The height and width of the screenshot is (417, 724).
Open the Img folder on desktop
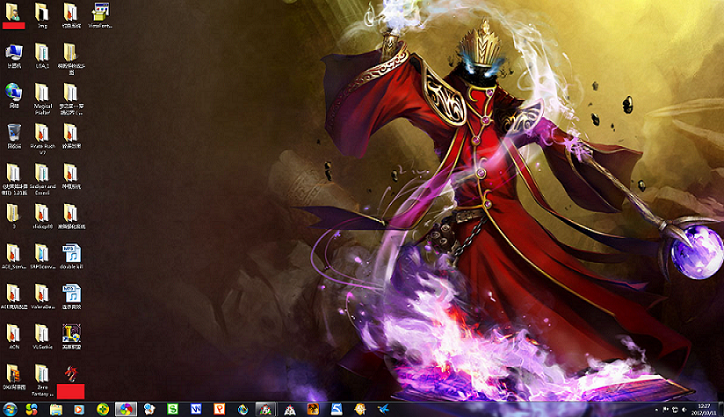tap(42, 15)
